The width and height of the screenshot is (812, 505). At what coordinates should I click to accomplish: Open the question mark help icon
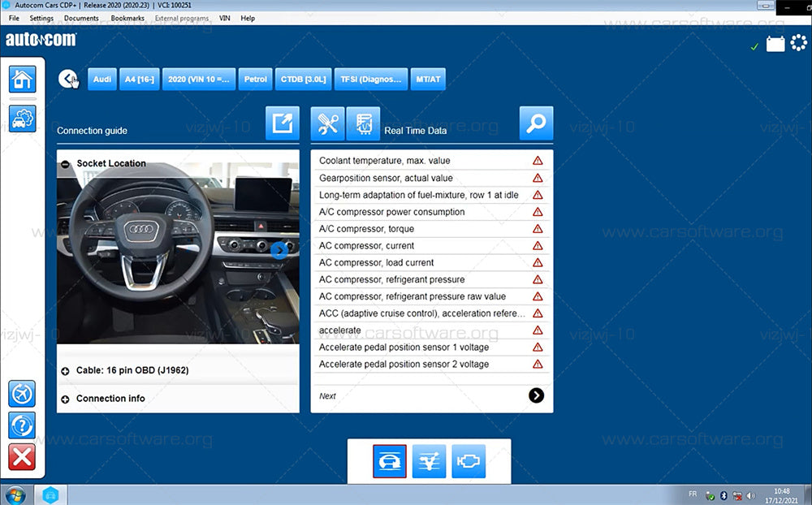(22, 425)
